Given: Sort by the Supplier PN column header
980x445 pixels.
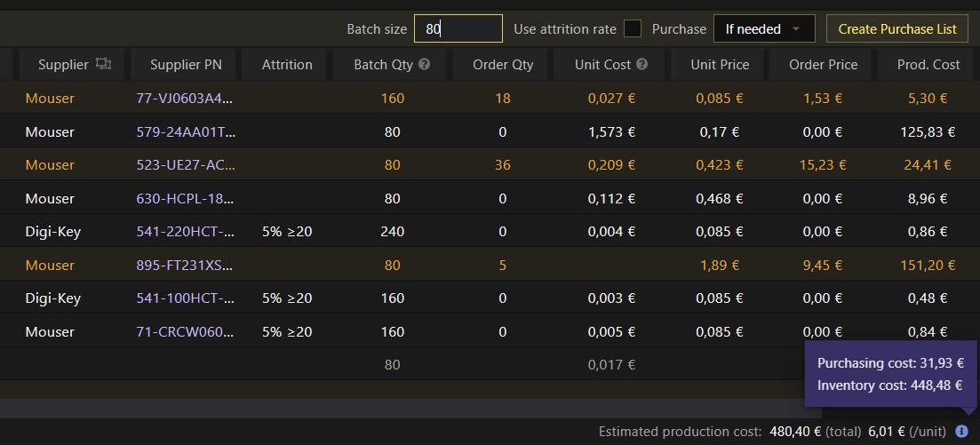Looking at the screenshot, I should (186, 64).
